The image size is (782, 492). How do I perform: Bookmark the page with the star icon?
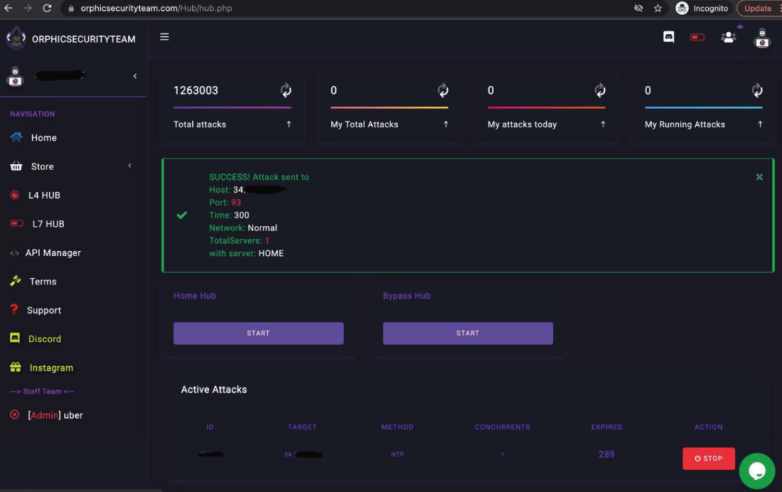coord(658,8)
